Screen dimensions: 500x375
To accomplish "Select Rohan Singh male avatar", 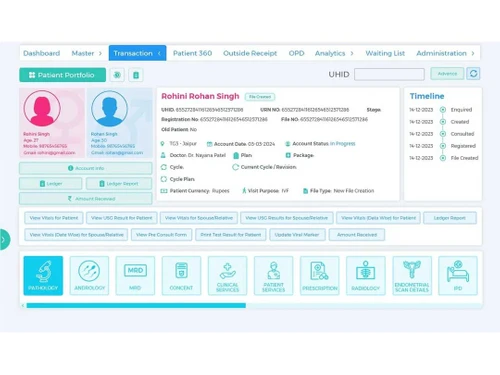I will pos(109,108).
